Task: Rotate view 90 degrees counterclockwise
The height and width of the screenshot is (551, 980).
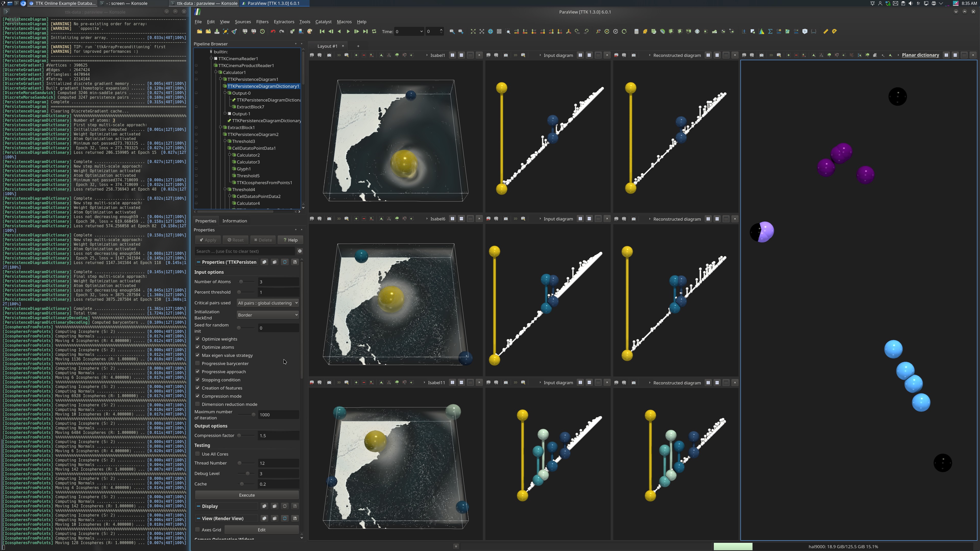Action: [586, 32]
